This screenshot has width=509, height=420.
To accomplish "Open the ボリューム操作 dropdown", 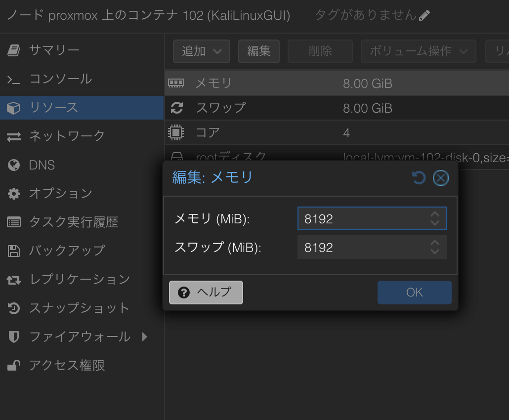I will [418, 51].
